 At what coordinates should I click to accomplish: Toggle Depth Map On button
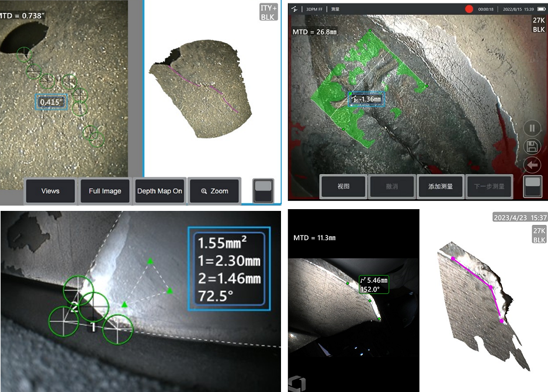159,191
